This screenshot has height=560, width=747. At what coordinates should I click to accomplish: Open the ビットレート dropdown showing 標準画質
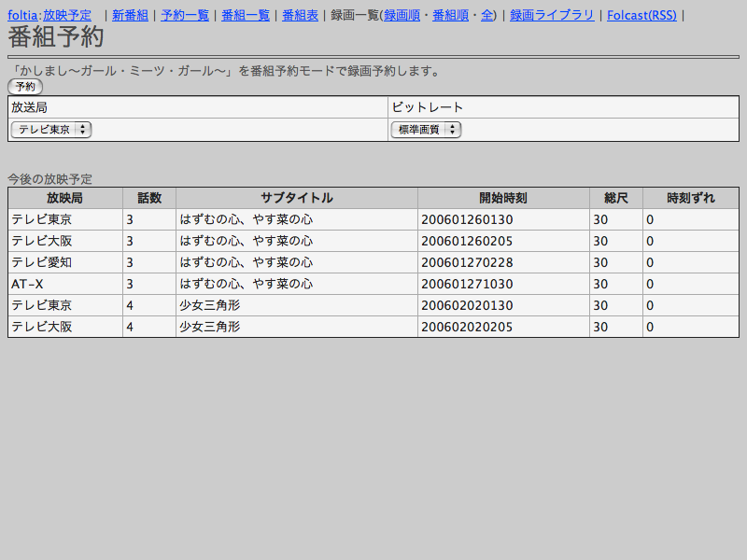[426, 130]
